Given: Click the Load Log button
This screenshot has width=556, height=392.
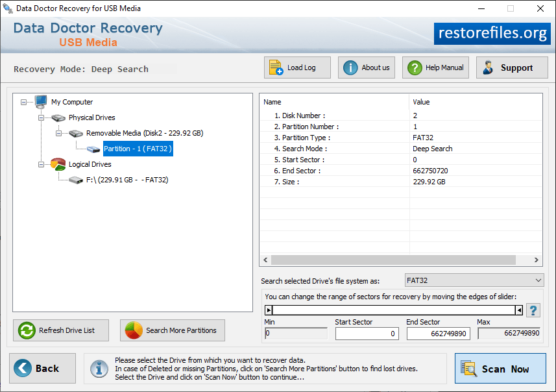Looking at the screenshot, I should point(297,67).
